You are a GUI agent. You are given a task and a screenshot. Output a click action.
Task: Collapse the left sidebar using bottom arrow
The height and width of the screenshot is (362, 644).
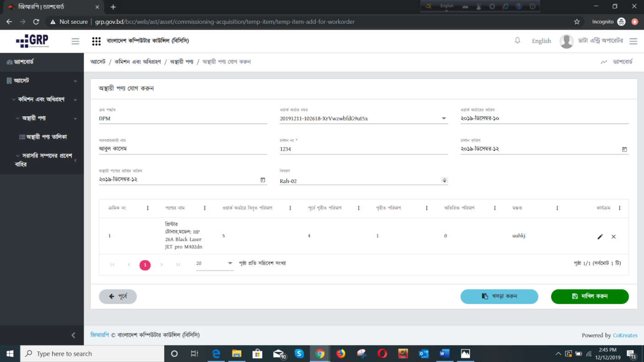pyautogui.click(x=73, y=335)
